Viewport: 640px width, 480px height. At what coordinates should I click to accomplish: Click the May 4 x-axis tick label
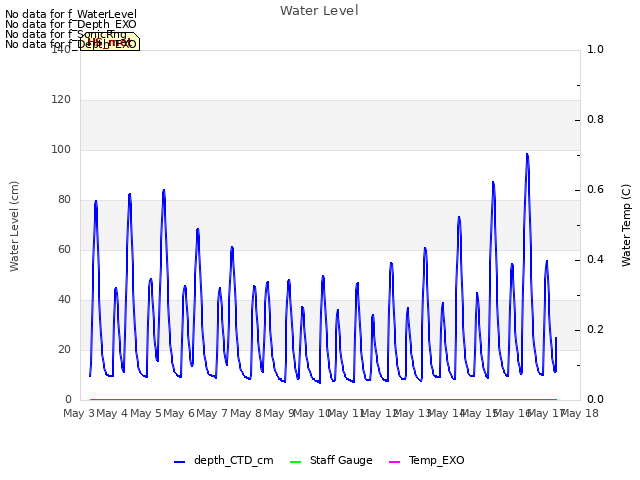[x=112, y=413]
